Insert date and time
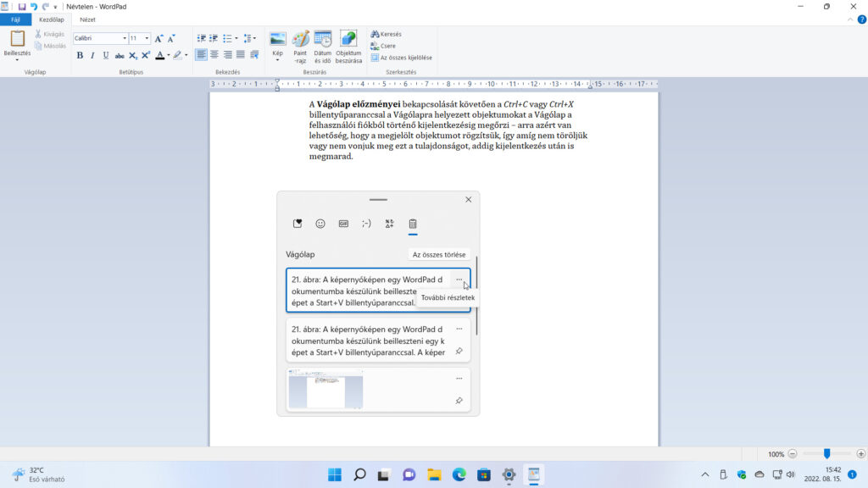 click(323, 47)
